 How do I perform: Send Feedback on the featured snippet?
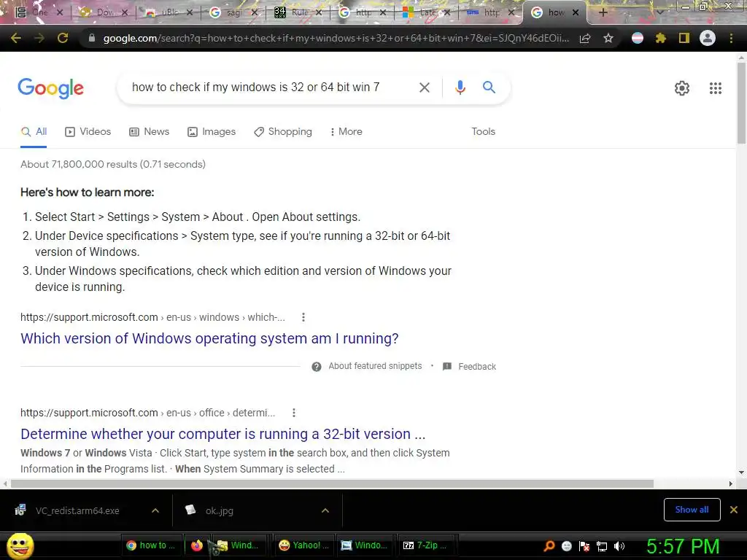point(470,367)
